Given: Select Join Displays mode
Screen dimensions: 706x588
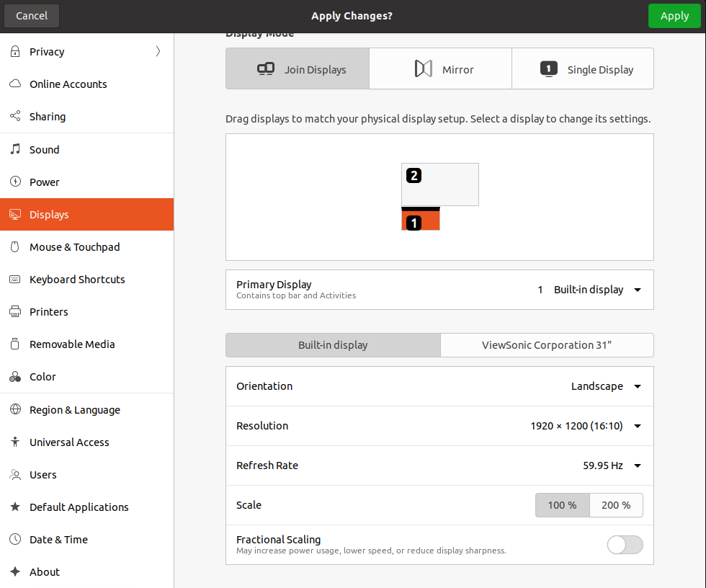Looking at the screenshot, I should coord(298,69).
